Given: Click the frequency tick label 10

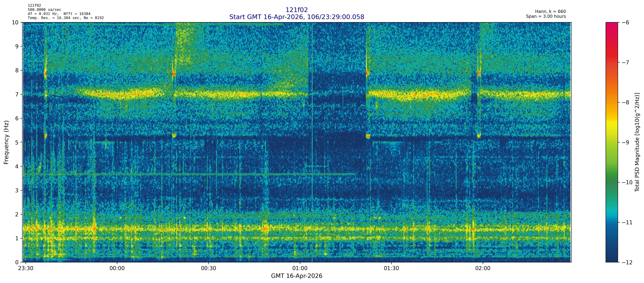Looking at the screenshot, I should point(15,23).
